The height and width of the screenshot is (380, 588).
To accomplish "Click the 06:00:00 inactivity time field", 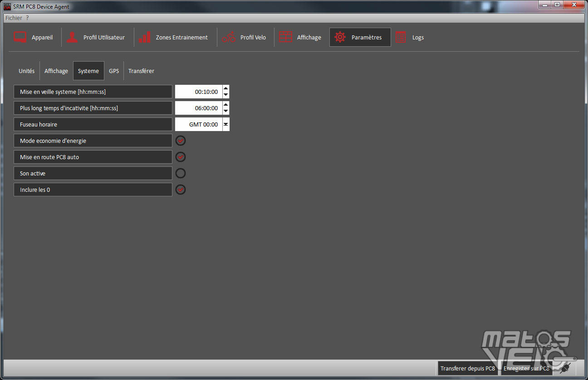I will (199, 108).
